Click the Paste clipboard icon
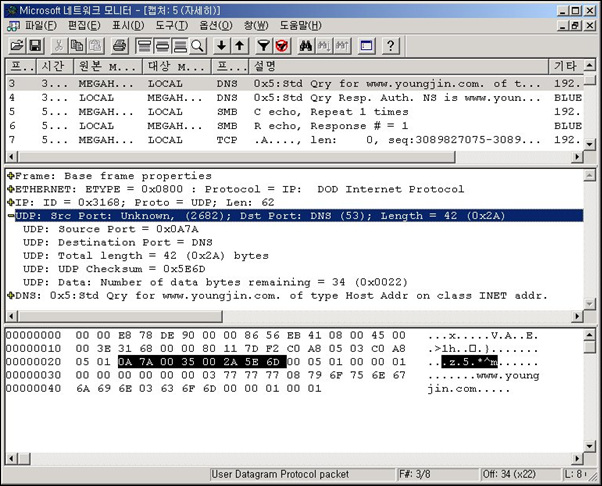Image resolution: width=602 pixels, height=486 pixels. (x=96, y=46)
